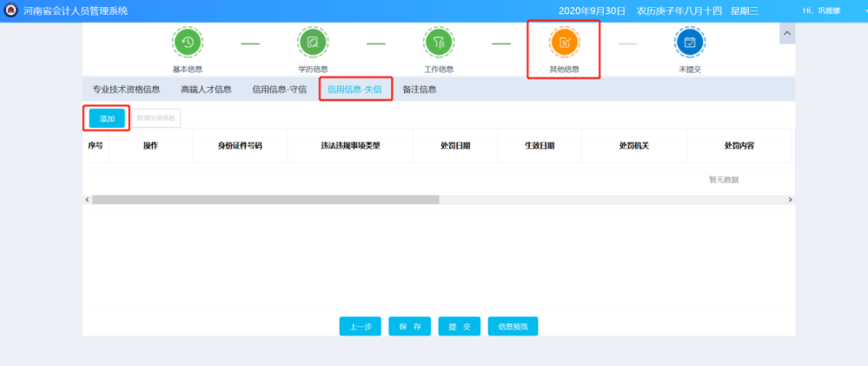Image resolution: width=868 pixels, height=366 pixels.
Task: Switch to the 专业技术资格信息 tab
Action: point(127,89)
